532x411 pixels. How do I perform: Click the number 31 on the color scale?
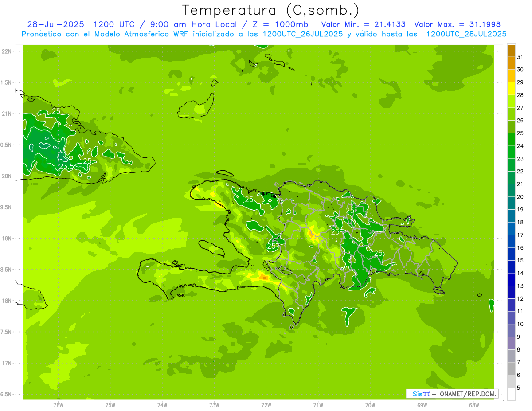click(x=520, y=57)
